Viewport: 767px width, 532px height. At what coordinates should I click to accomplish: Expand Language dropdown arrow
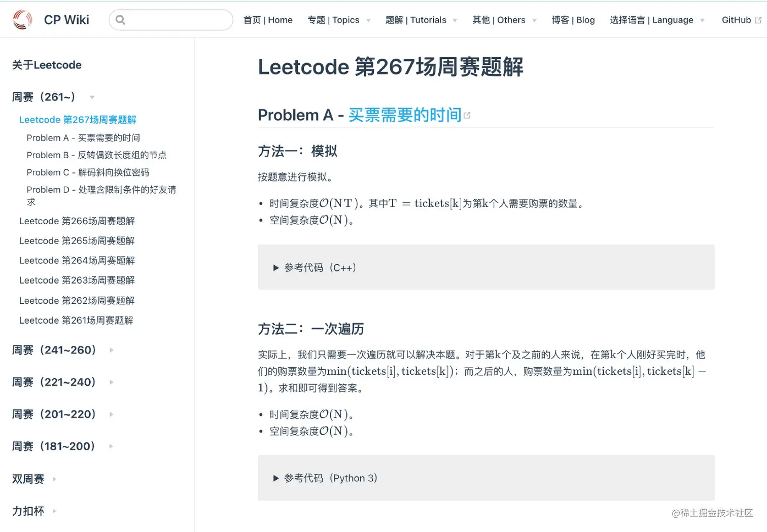[702, 21]
